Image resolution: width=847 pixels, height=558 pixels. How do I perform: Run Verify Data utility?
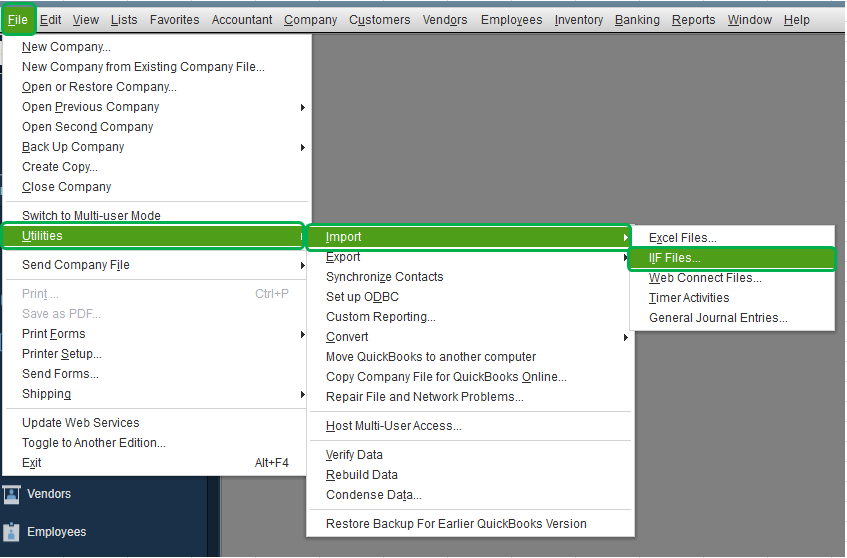[470, 455]
